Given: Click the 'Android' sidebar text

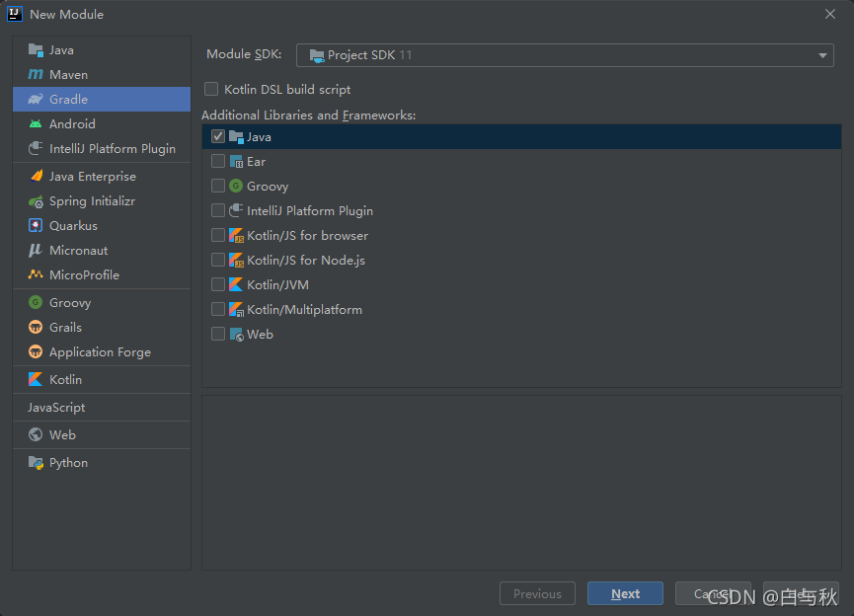Looking at the screenshot, I should 72,124.
